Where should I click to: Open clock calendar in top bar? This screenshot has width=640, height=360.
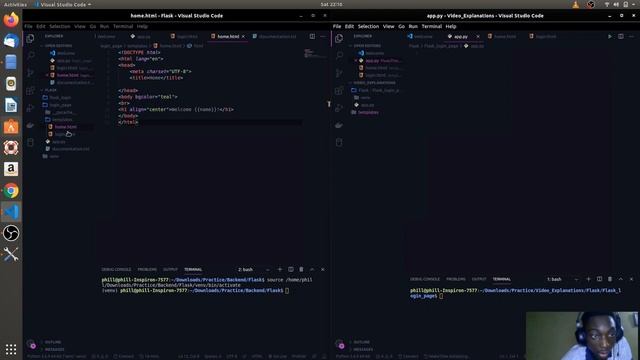pos(331,4)
